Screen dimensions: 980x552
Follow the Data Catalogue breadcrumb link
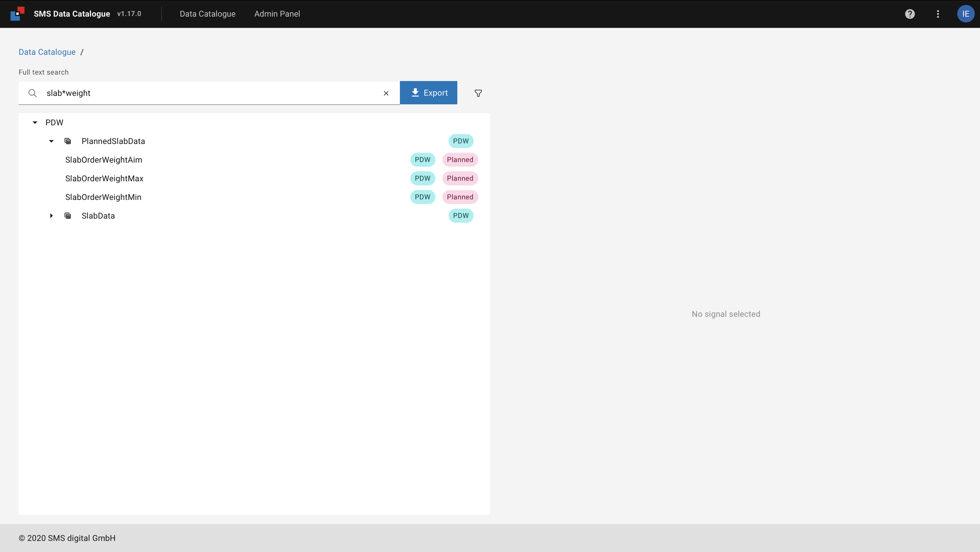tap(47, 52)
